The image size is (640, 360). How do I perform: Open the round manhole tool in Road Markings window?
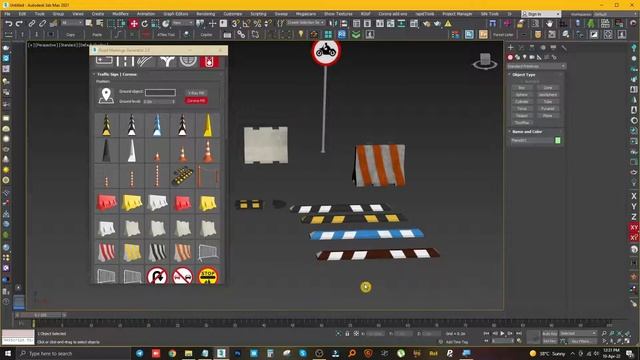pyautogui.click(x=188, y=62)
